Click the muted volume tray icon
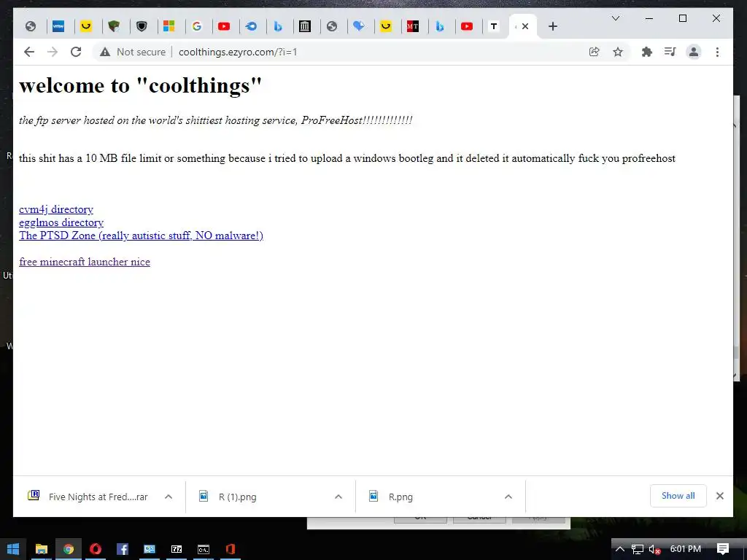Image resolution: width=747 pixels, height=560 pixels. (654, 549)
